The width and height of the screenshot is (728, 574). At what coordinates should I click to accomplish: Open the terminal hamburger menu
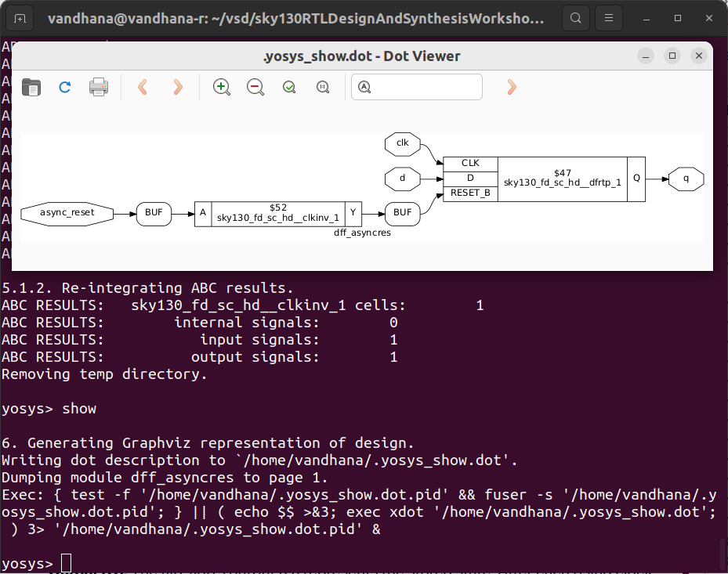point(609,18)
